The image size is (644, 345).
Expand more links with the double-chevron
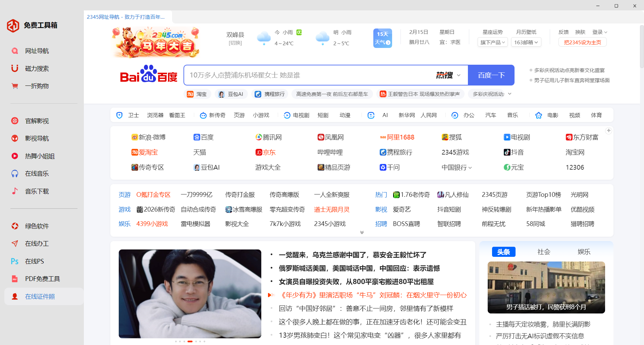click(362, 232)
